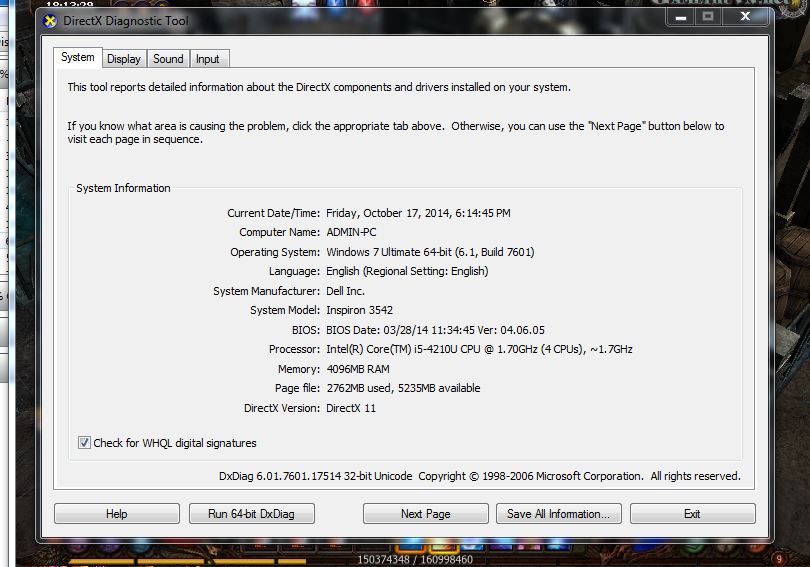Click the DxDiag 6.01.7601.17514 version footer text
This screenshot has height=567, width=810.
[x=316, y=476]
